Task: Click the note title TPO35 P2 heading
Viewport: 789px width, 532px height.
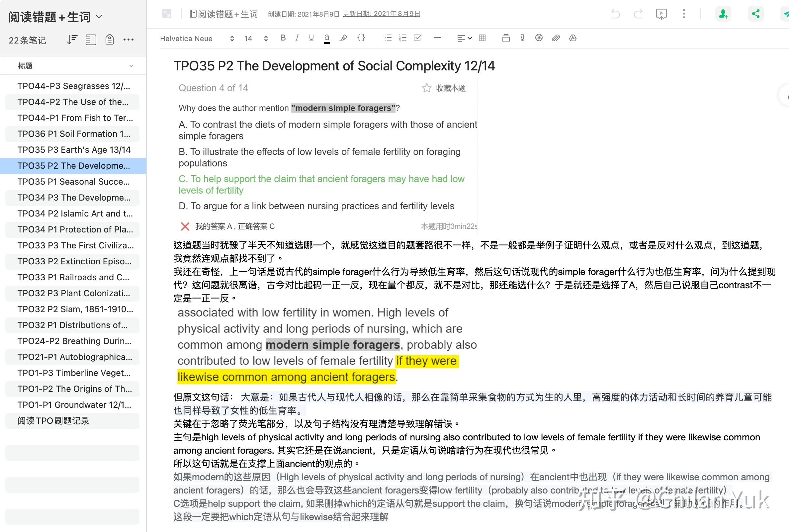Action: (x=334, y=66)
